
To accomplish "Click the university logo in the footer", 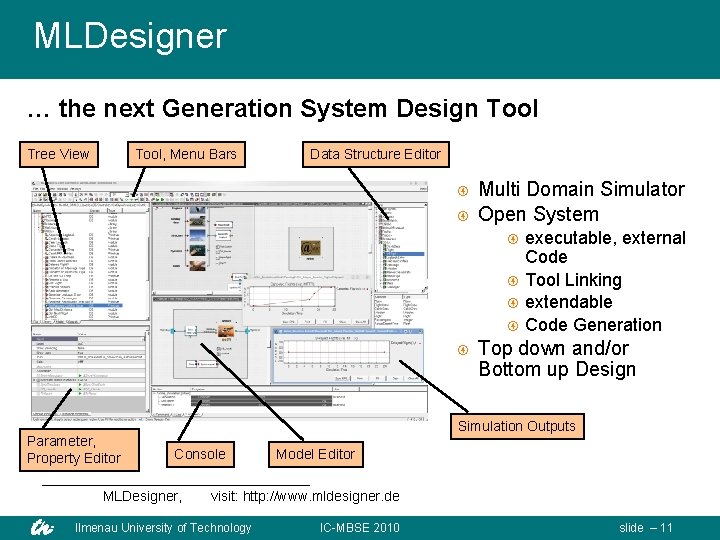I will tap(42, 528).
